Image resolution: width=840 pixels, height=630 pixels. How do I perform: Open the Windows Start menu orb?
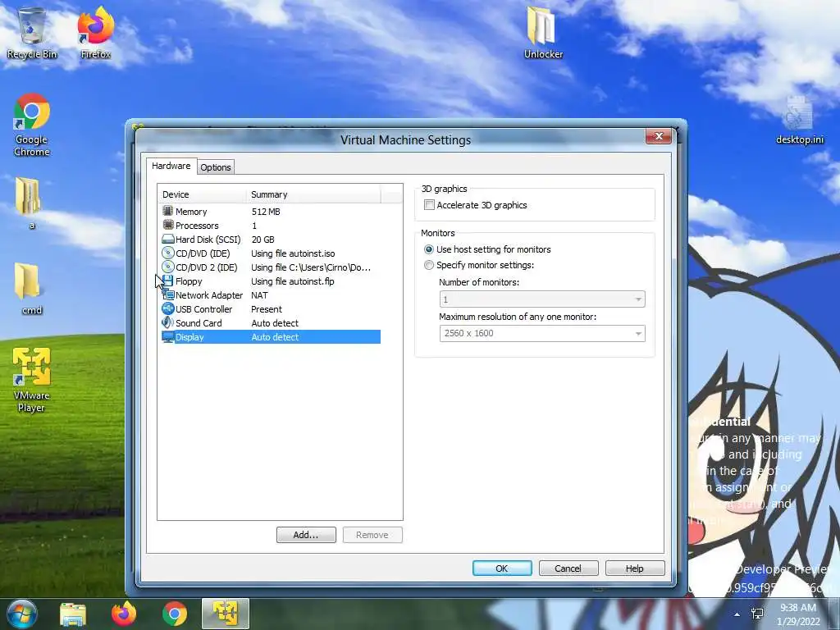click(x=21, y=614)
